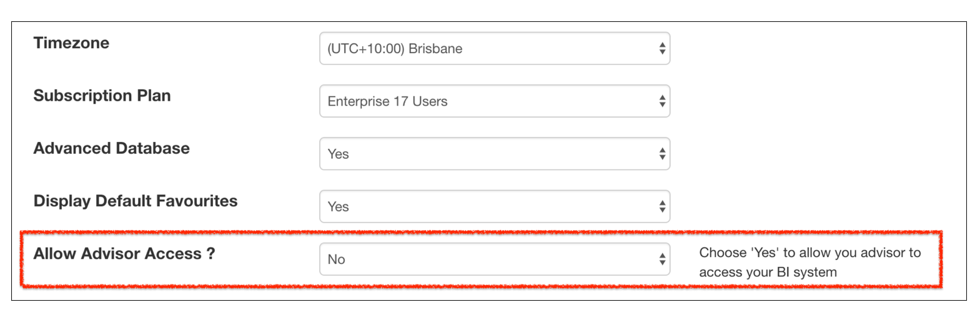
Task: Open the Display Default Favourites dropdown
Action: click(x=495, y=206)
